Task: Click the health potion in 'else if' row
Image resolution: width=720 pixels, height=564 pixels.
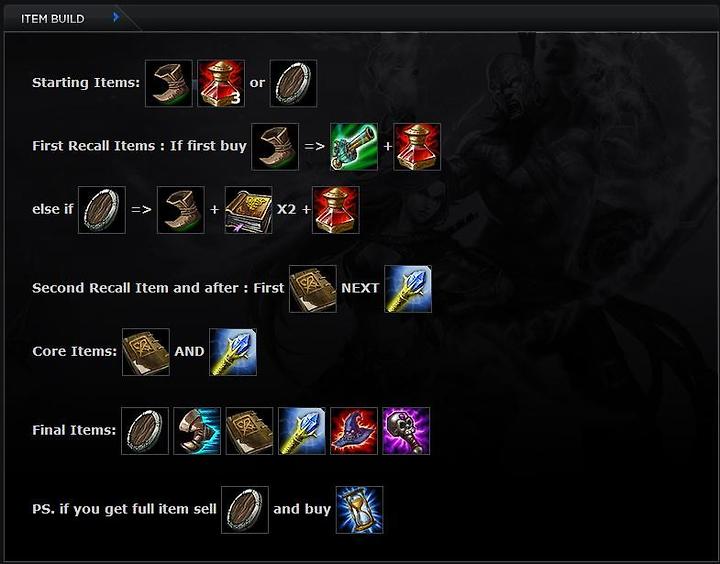Action: [336, 210]
